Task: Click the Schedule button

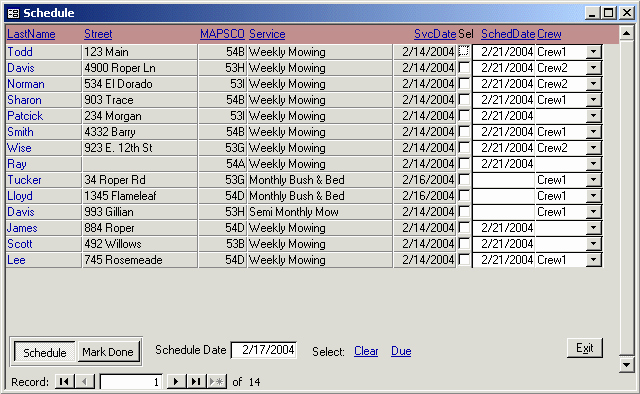Action: (x=44, y=352)
